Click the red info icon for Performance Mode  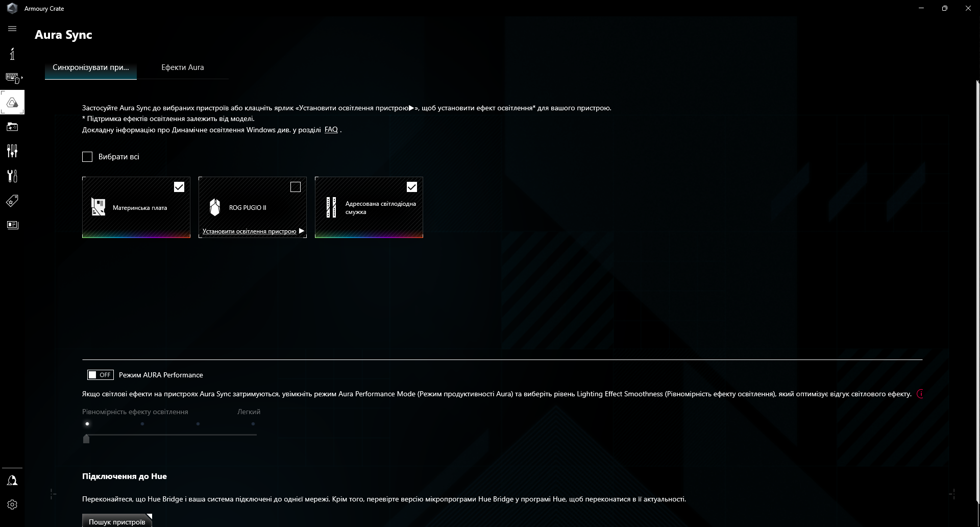(x=920, y=394)
